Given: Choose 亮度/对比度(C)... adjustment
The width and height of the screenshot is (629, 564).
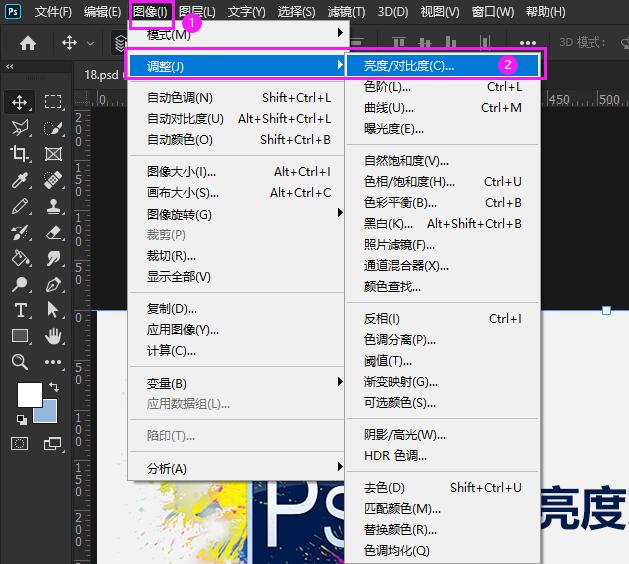Looking at the screenshot, I should [x=442, y=65].
